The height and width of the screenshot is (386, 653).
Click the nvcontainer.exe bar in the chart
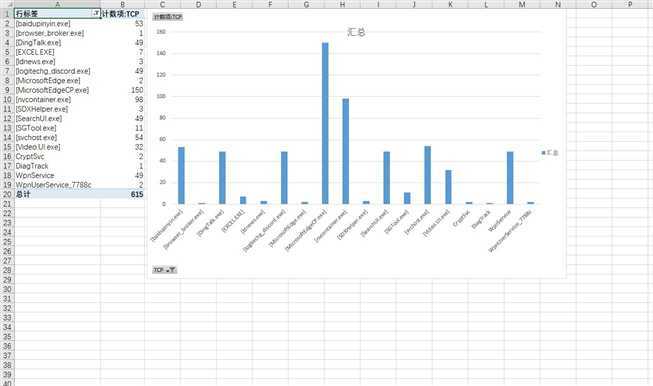pyautogui.click(x=346, y=151)
